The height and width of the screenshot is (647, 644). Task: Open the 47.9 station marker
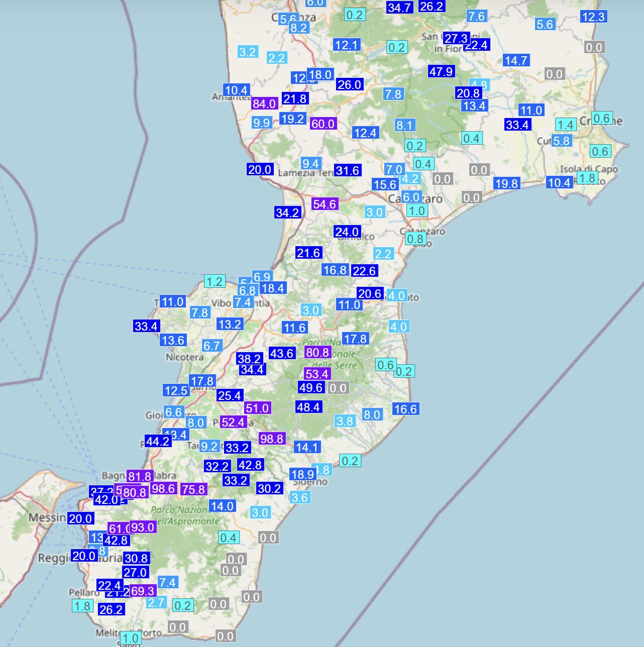[x=441, y=71]
